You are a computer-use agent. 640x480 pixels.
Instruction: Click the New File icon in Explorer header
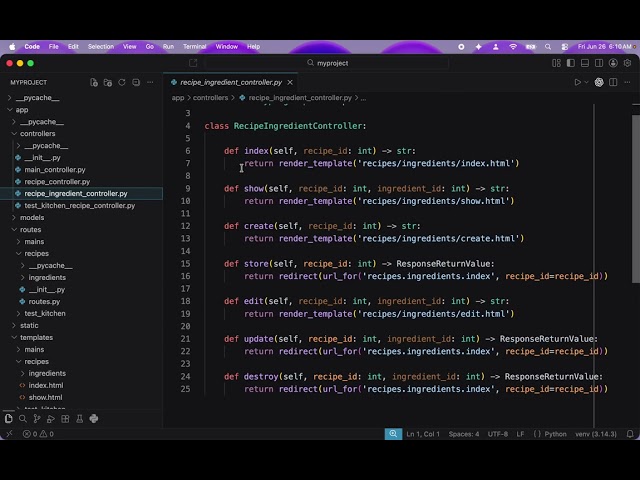click(94, 82)
